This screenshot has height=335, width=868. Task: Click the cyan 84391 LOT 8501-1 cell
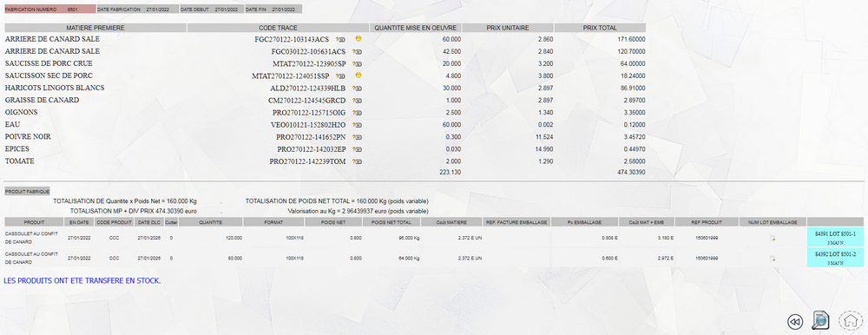[x=835, y=238]
